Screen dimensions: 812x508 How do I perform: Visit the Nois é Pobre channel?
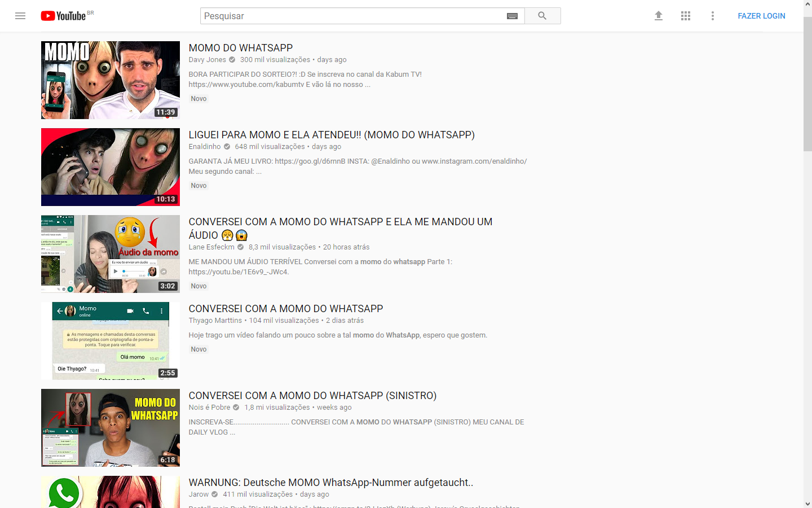click(209, 408)
